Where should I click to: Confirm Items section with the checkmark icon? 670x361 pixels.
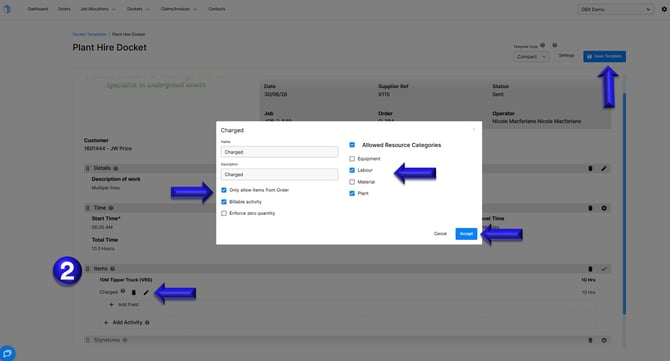[x=604, y=269]
